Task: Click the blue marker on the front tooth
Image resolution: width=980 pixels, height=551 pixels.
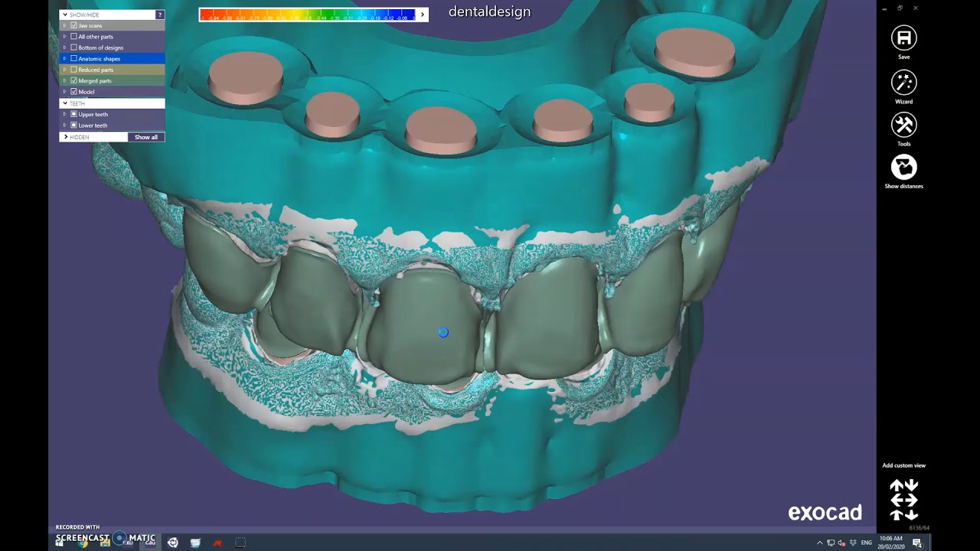Action: click(x=443, y=332)
